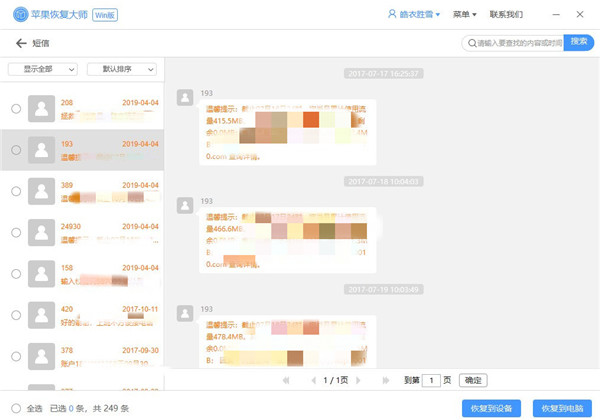Select the radio button for contact 208
The height and width of the screenshot is (420, 600).
(x=16, y=108)
